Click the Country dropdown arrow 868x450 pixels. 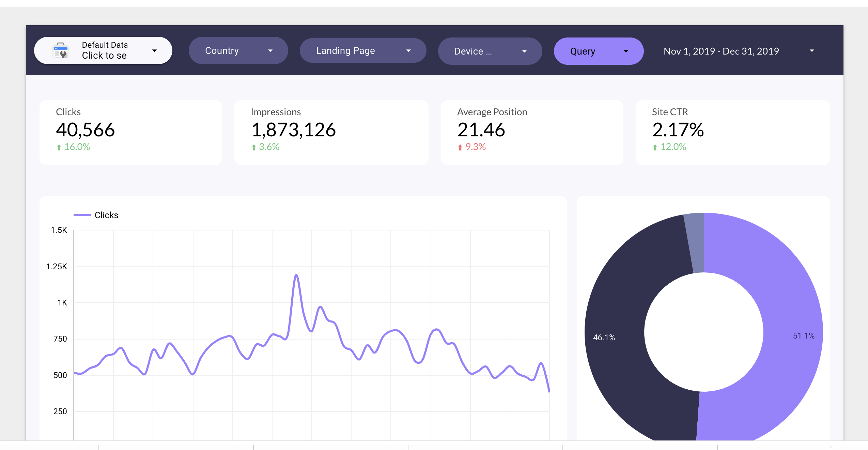tap(270, 51)
